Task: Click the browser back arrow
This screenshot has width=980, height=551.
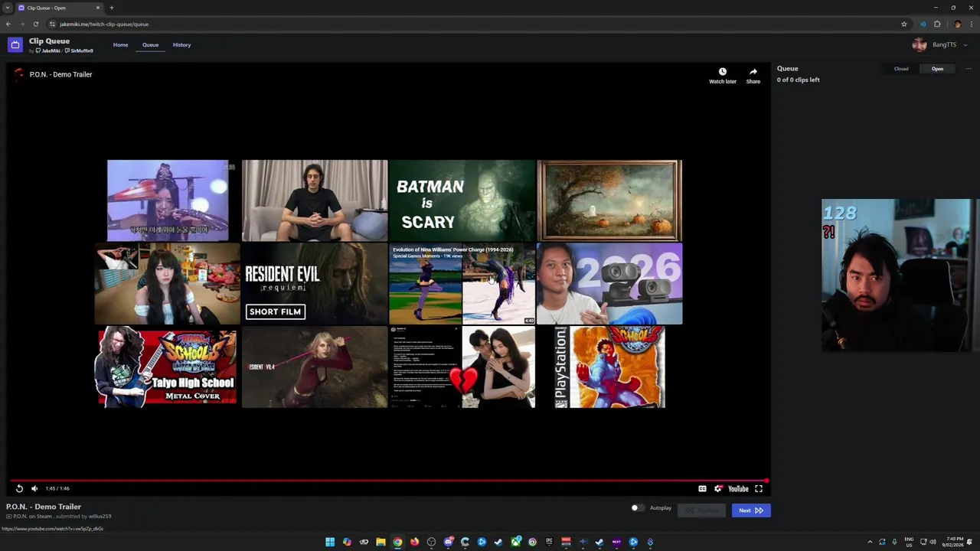Action: (x=8, y=24)
